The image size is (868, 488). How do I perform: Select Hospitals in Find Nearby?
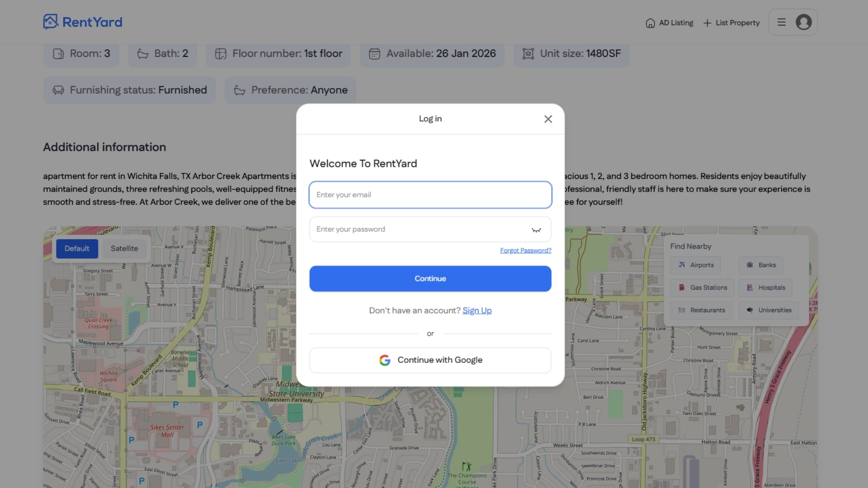[x=765, y=288]
